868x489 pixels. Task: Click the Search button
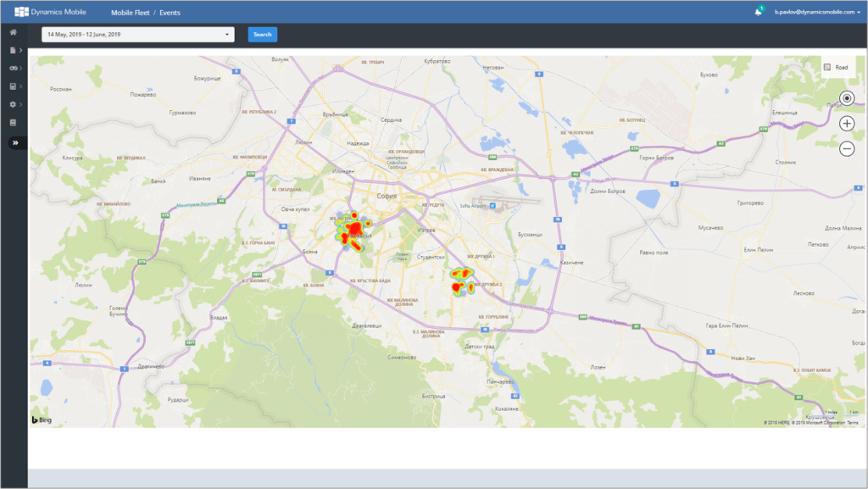pyautogui.click(x=263, y=34)
